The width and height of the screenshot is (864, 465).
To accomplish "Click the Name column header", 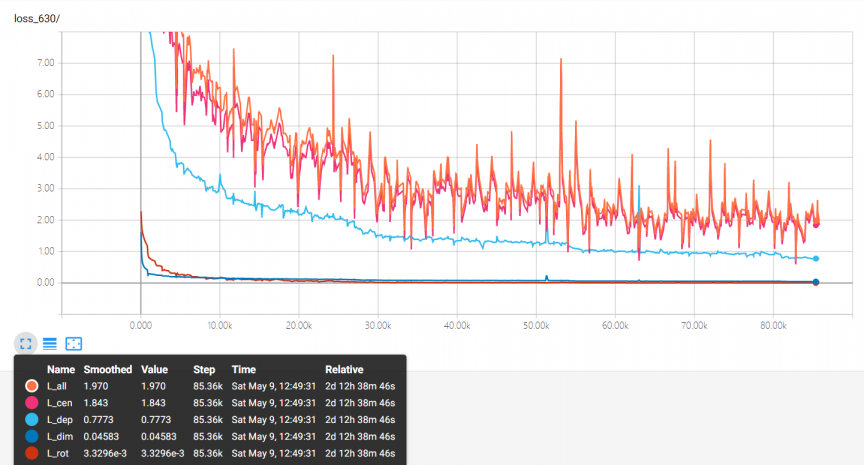I will click(61, 370).
